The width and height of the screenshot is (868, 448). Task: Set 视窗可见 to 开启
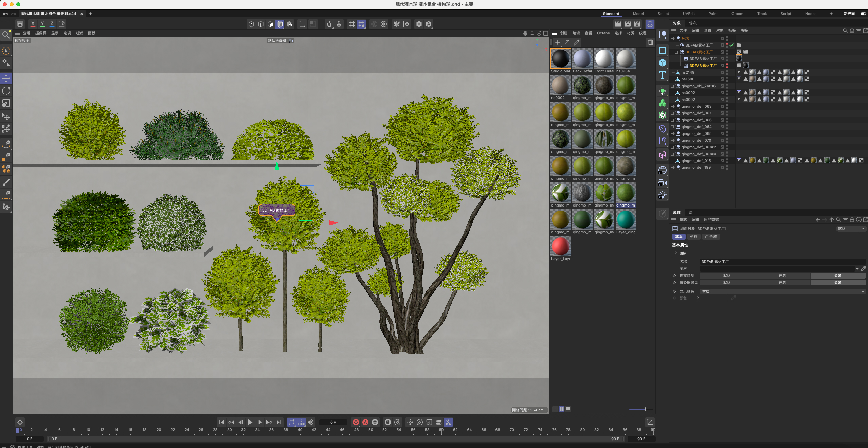782,276
